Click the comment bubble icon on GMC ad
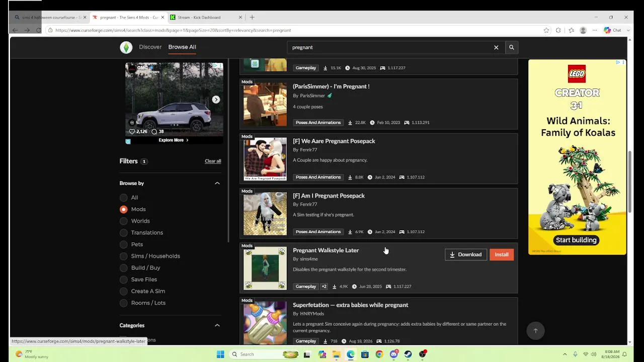644x362 pixels. coord(154,132)
